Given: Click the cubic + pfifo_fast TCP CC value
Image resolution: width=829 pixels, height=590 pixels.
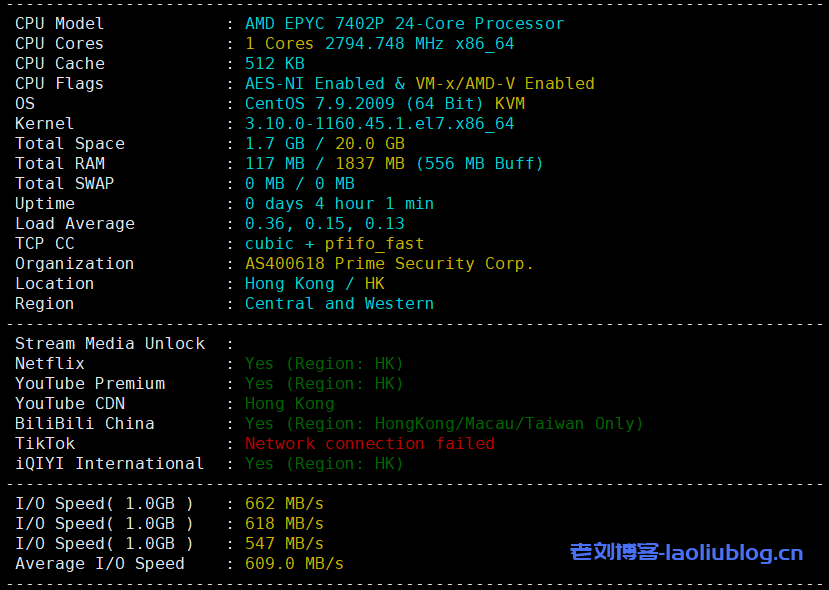Looking at the screenshot, I should tap(334, 243).
